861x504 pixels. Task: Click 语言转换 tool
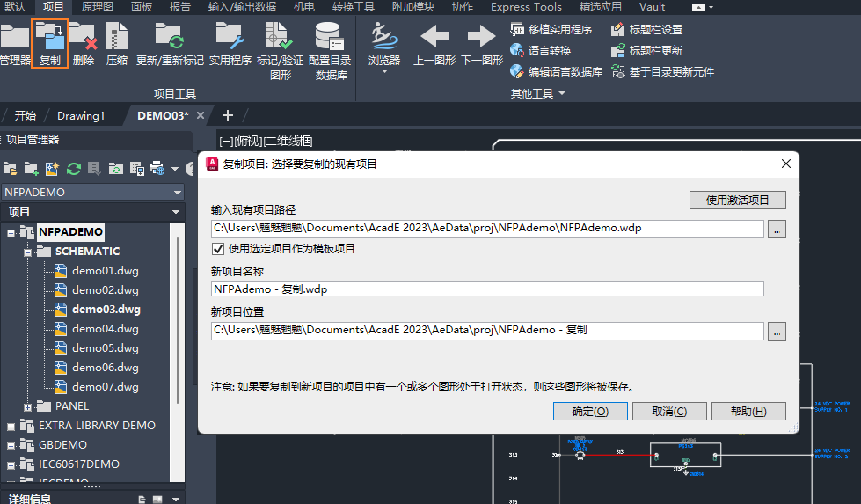pyautogui.click(x=541, y=50)
